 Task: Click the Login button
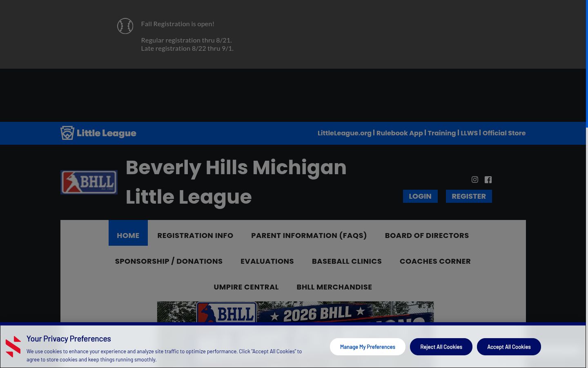click(420, 196)
